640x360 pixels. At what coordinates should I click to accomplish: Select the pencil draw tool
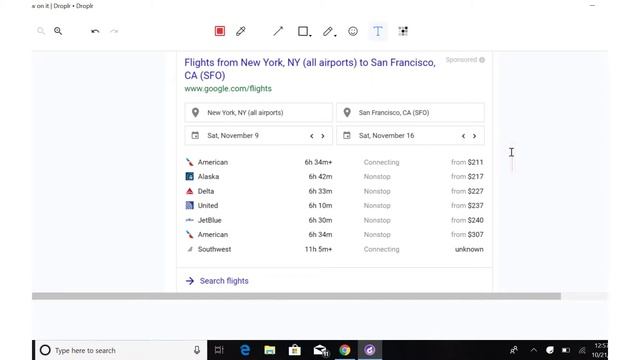(x=327, y=31)
